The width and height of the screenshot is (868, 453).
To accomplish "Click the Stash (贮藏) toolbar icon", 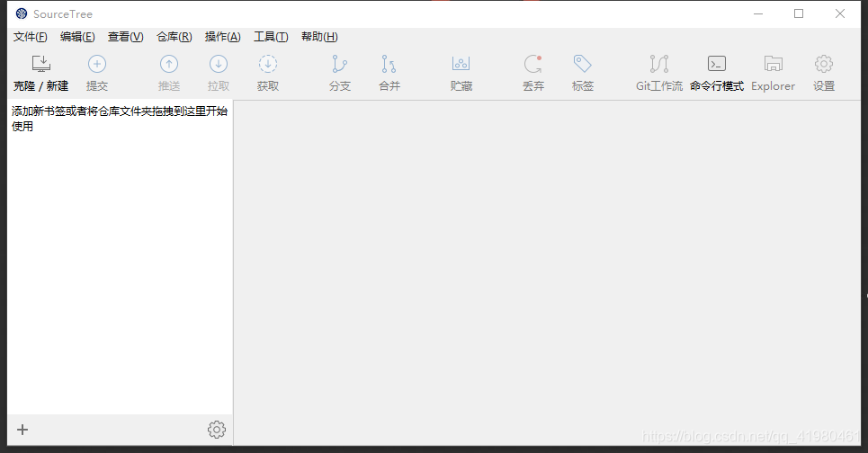I will 461,64.
